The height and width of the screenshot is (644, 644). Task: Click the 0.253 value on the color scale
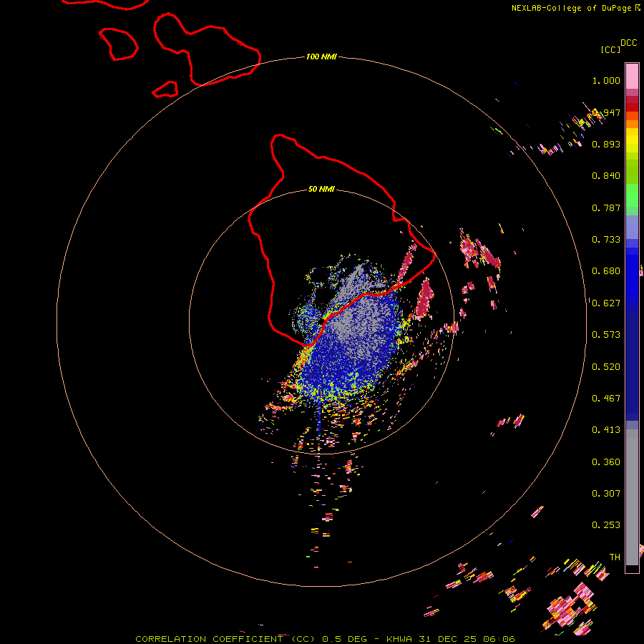pyautogui.click(x=606, y=525)
